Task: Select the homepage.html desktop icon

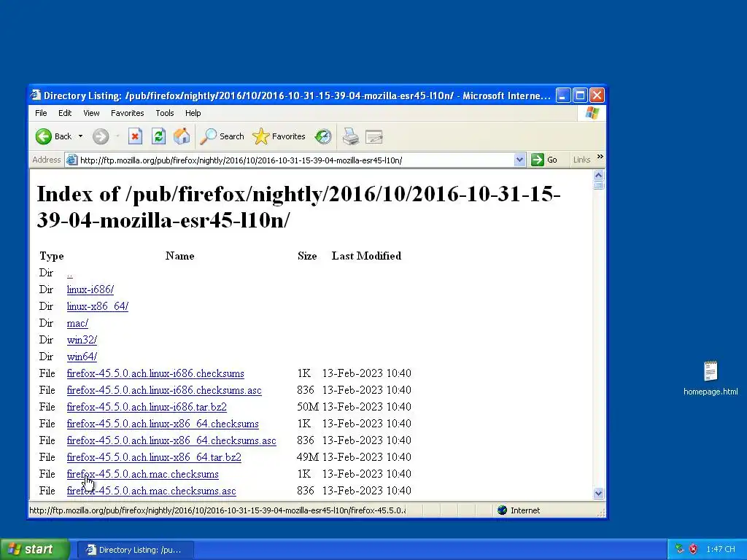Action: [711, 378]
